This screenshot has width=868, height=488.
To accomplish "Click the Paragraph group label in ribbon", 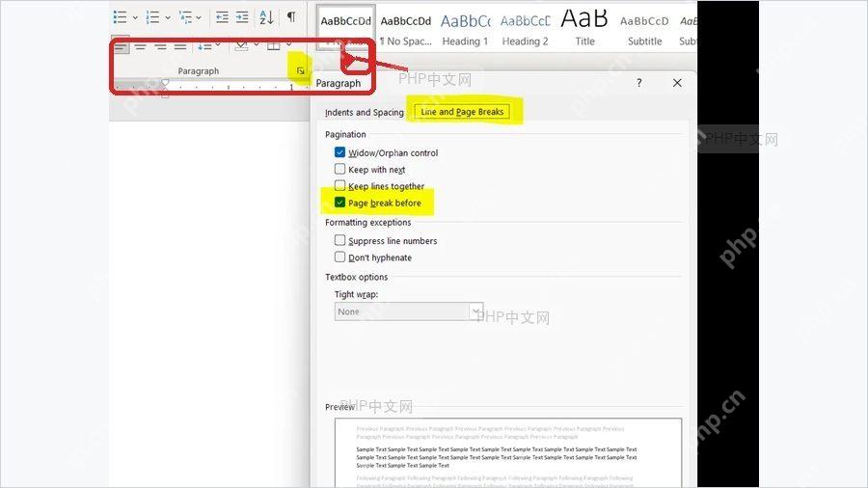I will pos(198,71).
